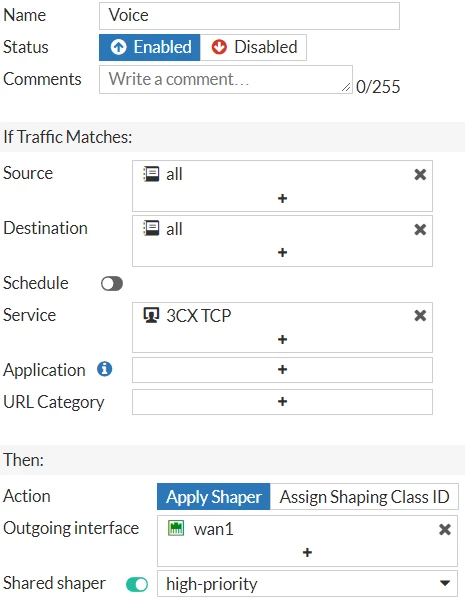Viewport: 465px width, 602px height.
Task: Remove the 'all' destination entry
Action: 420,230
